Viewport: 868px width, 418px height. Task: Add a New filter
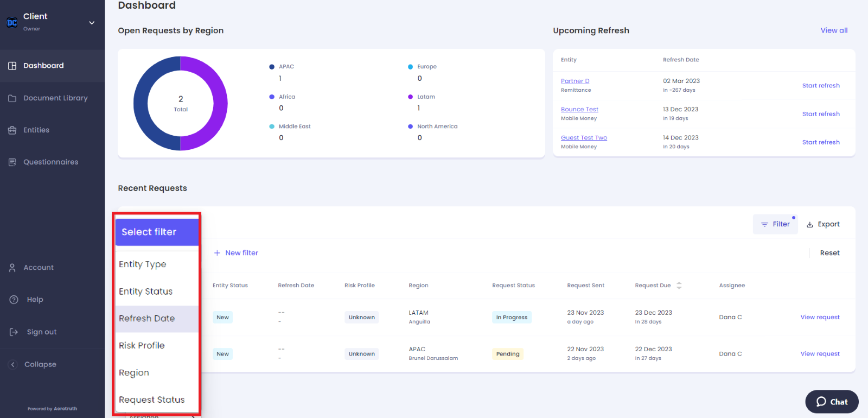pos(236,253)
